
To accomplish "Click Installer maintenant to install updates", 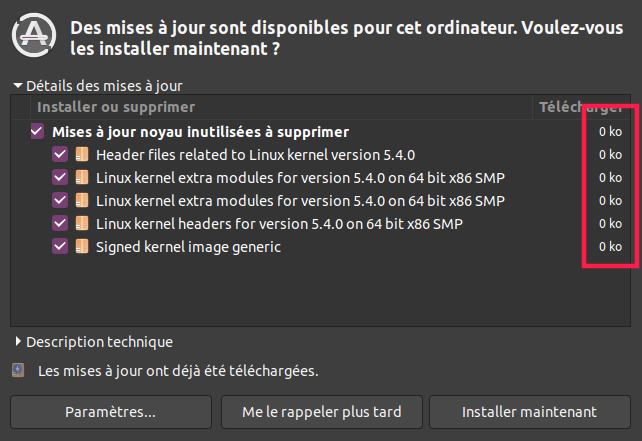I will pyautogui.click(x=529, y=411).
